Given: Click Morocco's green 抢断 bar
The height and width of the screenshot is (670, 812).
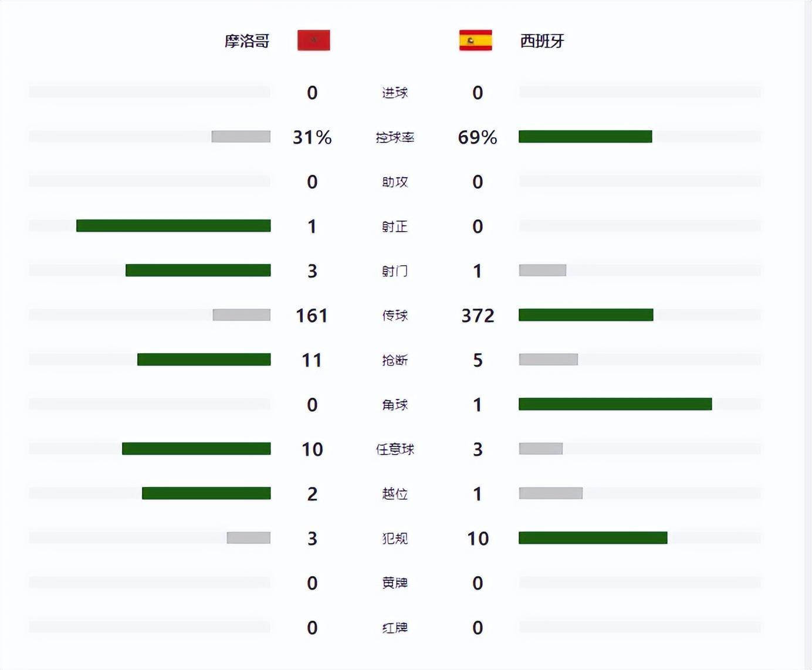Looking at the screenshot, I should [x=204, y=360].
